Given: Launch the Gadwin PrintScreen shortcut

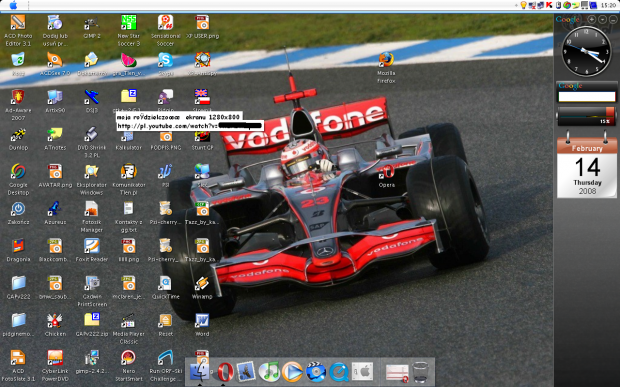Looking at the screenshot, I should pos(92,291).
